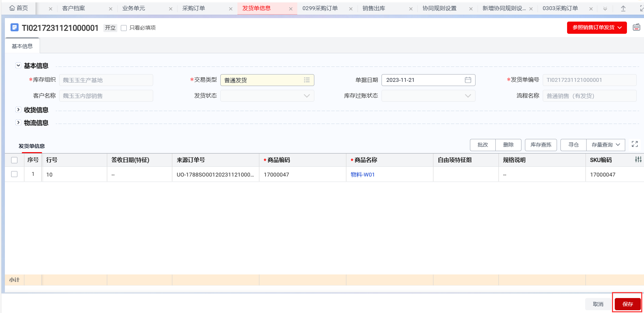Select all rows with header checkbox
644x313 pixels.
click(14, 160)
